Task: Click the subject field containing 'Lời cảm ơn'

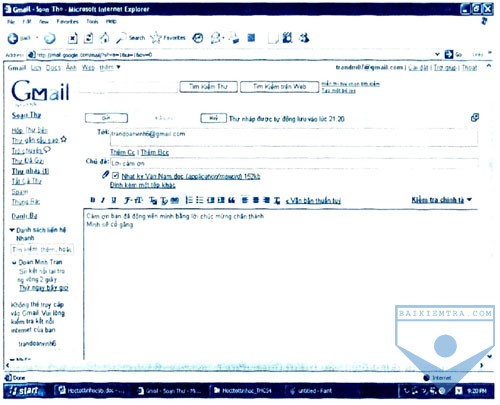Action: coord(295,163)
